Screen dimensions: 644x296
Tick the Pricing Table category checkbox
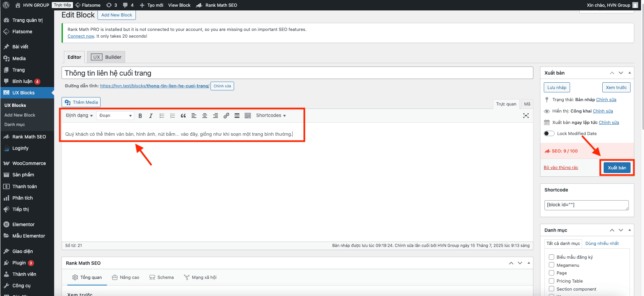[552, 281]
